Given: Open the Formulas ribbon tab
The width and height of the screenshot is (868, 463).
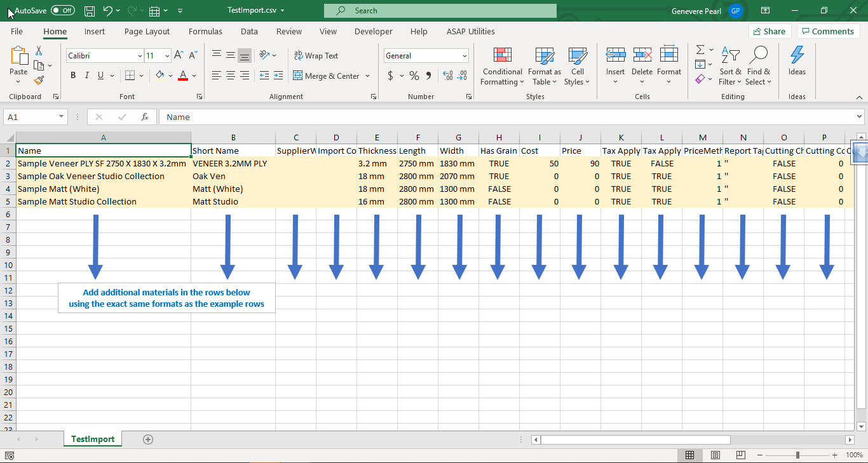Looking at the screenshot, I should click(x=205, y=31).
